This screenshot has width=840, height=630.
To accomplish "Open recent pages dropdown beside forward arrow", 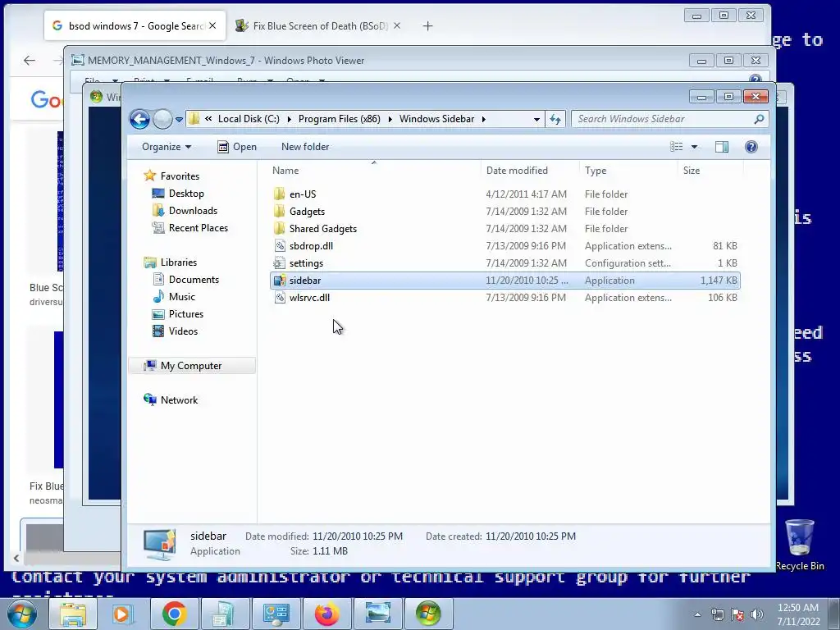I will point(179,120).
